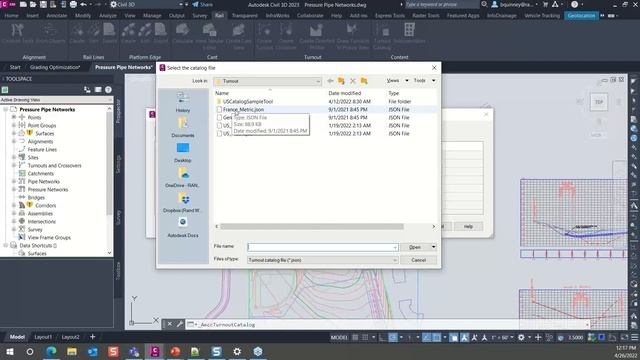Expand the Corridors tree node

click(13, 205)
